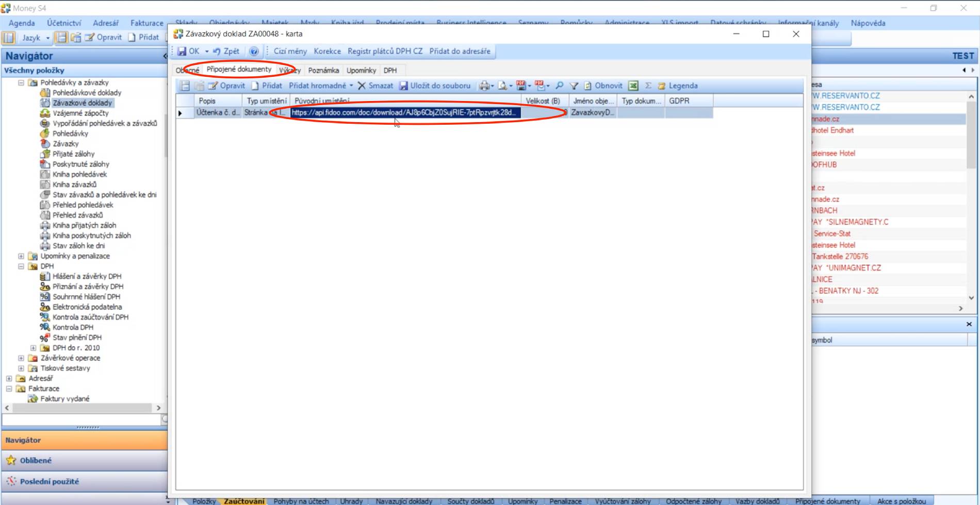Click the first PDF export icon
Screen dimensions: 980x505
pyautogui.click(x=521, y=86)
